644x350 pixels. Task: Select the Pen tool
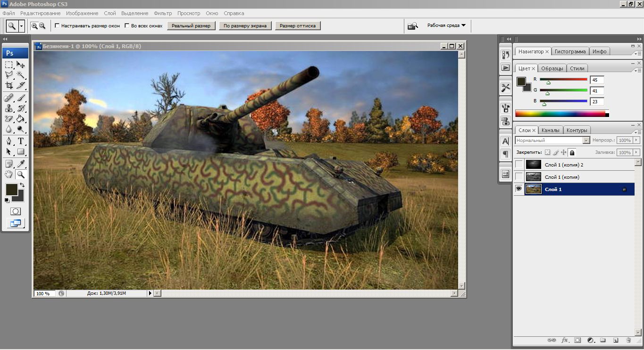[x=9, y=142]
